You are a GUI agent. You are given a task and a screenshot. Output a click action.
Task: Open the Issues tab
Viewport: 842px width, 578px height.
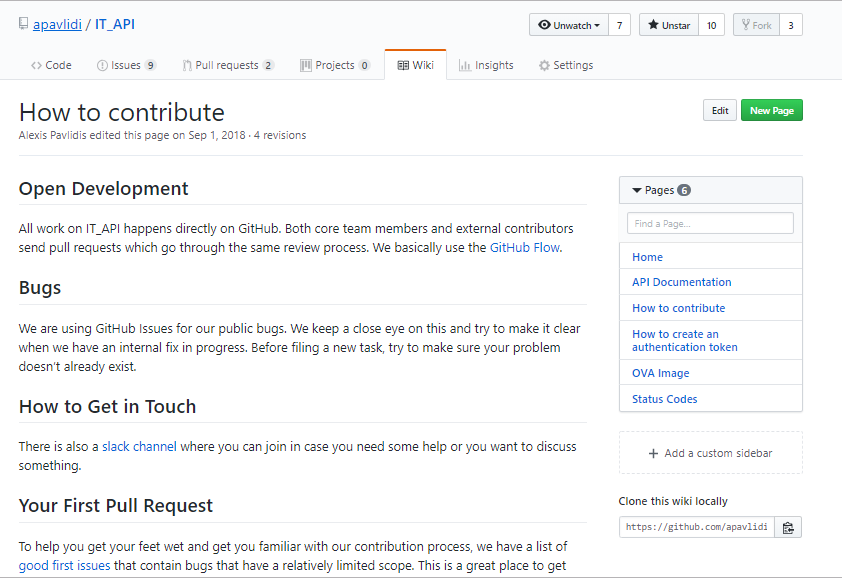point(126,66)
